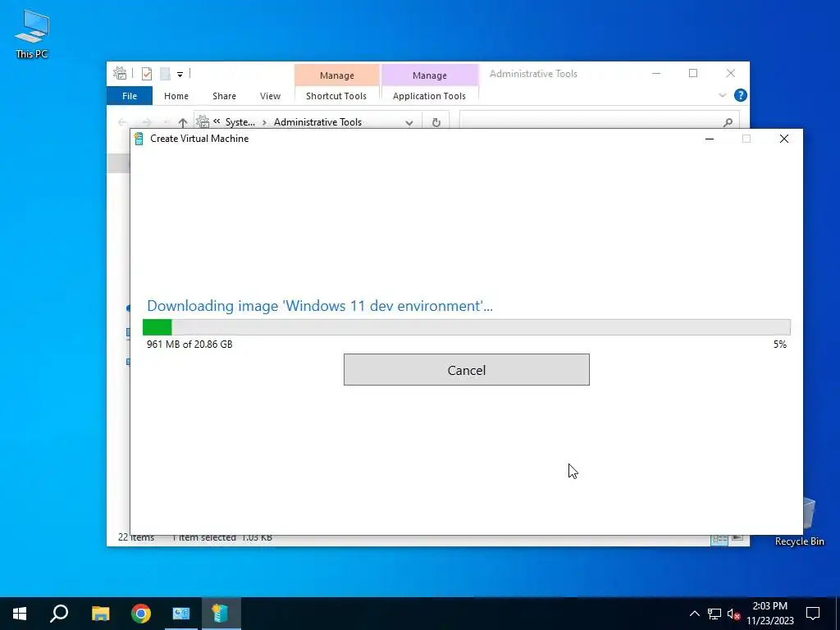Minimize the Administrative Tools window
This screenshot has width=840, height=630.
click(x=656, y=73)
